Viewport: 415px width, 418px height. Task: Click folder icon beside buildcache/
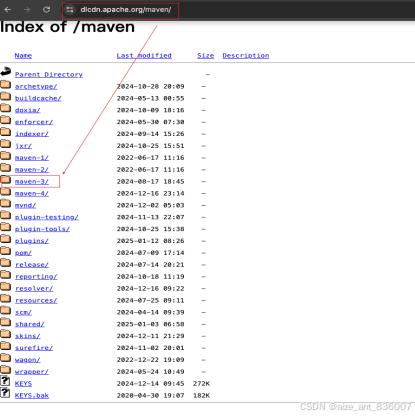click(6, 96)
